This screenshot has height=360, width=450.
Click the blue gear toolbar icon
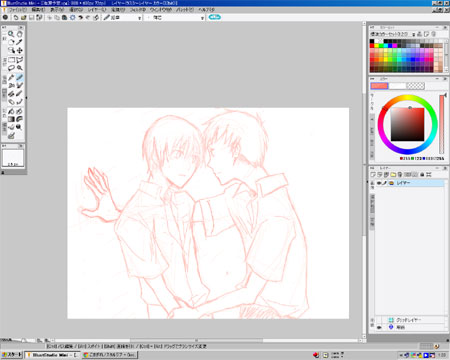point(72,17)
